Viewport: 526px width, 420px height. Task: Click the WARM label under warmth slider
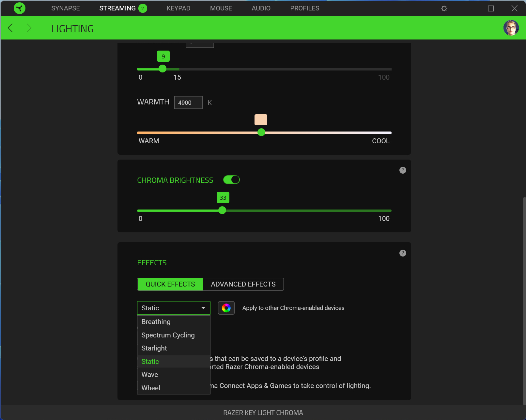pyautogui.click(x=149, y=141)
